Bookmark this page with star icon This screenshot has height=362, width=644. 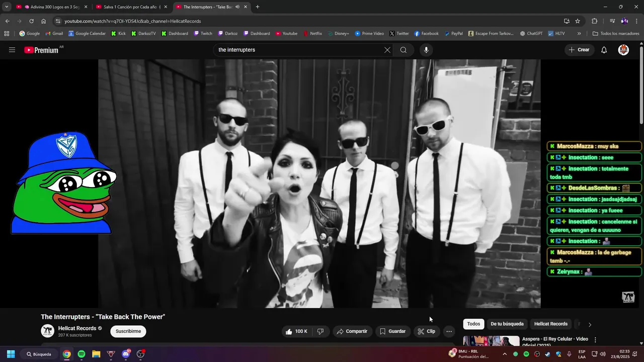coord(578,21)
